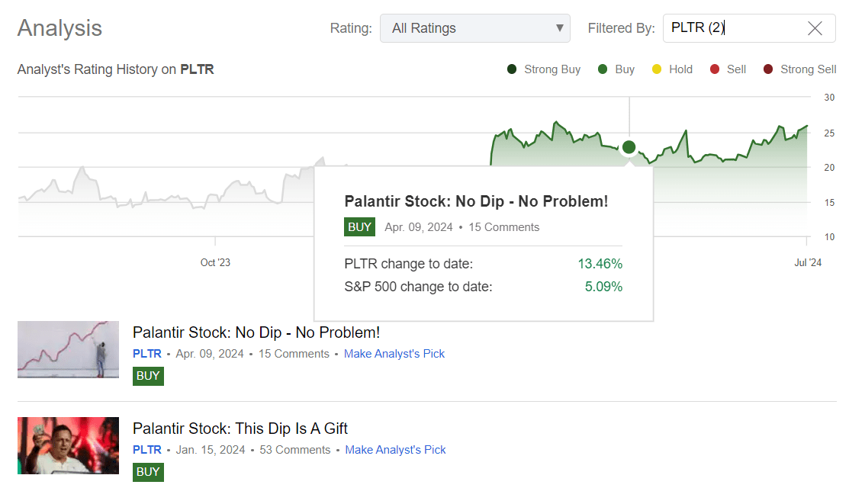
Task: Open the 'This Dip Is A Gift' article
Action: (x=240, y=429)
